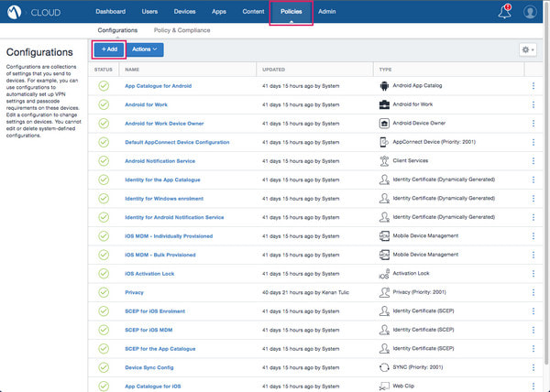This screenshot has width=550, height=392.
Task: Select the Policies menu
Action: click(291, 12)
